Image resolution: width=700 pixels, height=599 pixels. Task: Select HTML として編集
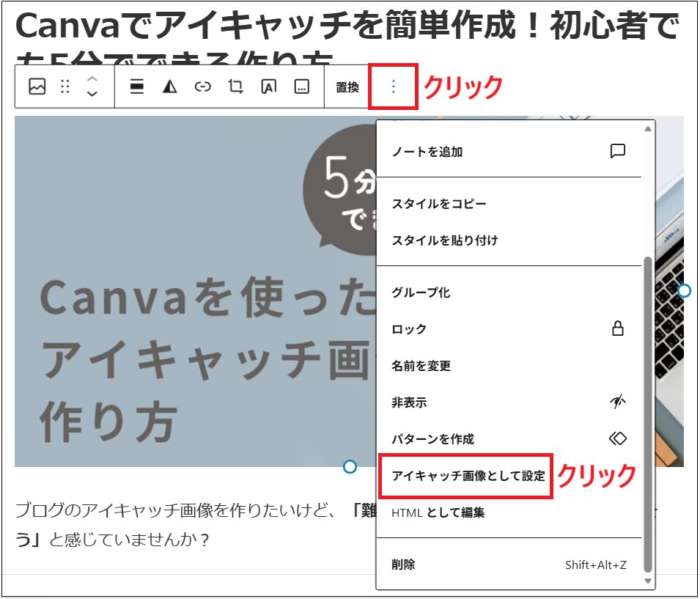pos(509,512)
